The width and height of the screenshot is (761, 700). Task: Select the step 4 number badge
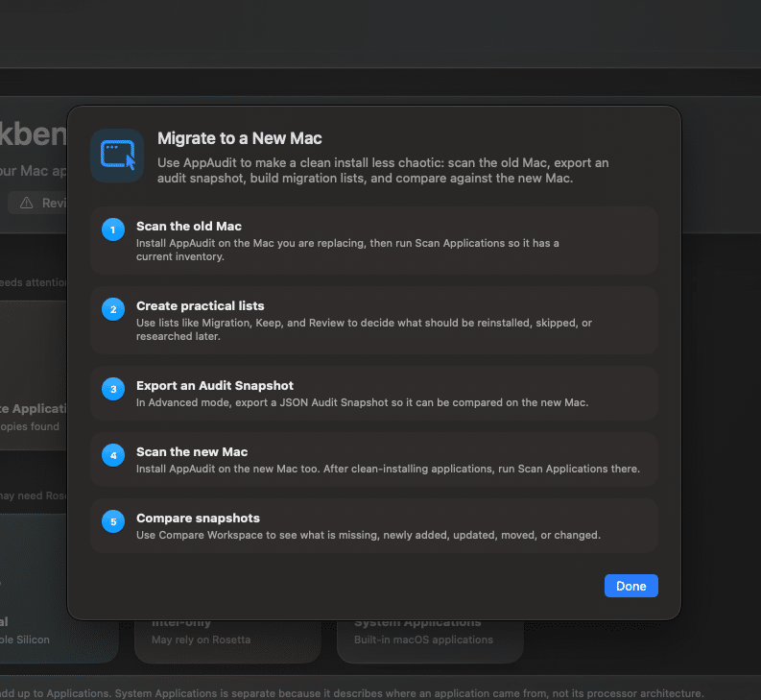pyautogui.click(x=113, y=455)
